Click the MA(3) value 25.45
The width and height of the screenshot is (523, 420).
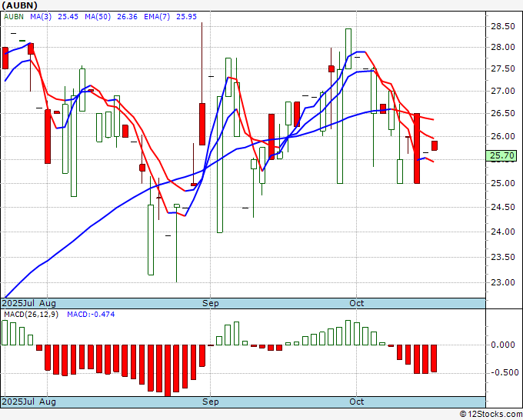(x=68, y=17)
